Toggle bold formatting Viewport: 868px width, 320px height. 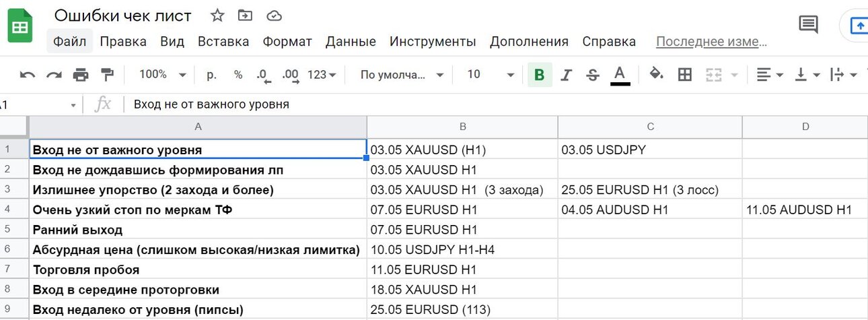(x=539, y=75)
